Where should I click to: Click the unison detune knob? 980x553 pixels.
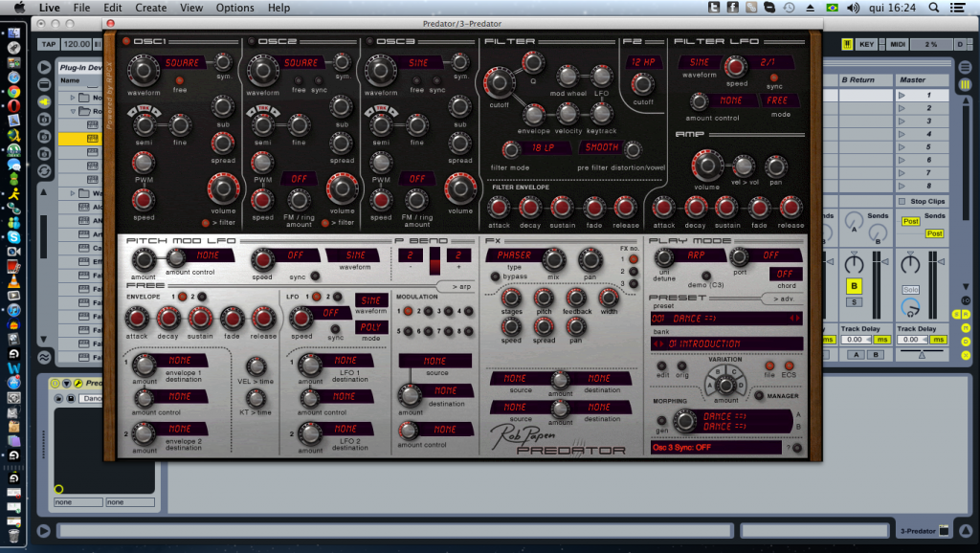[663, 257]
